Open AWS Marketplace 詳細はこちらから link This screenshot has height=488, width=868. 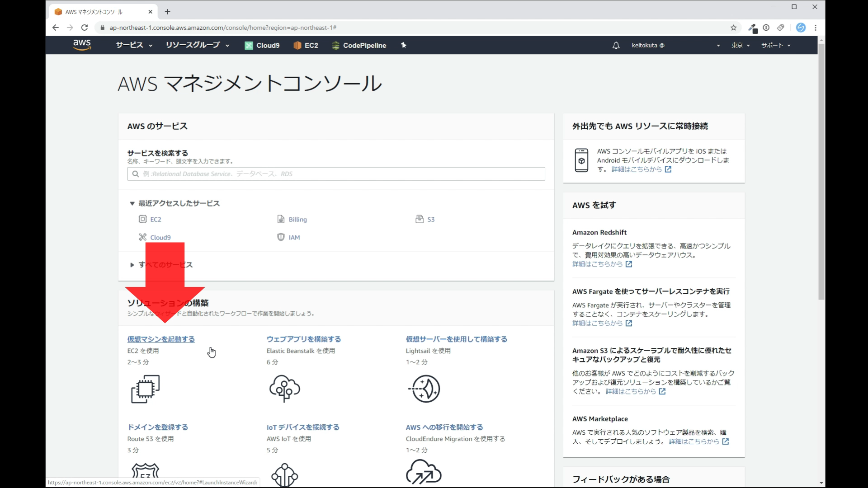coord(694,442)
